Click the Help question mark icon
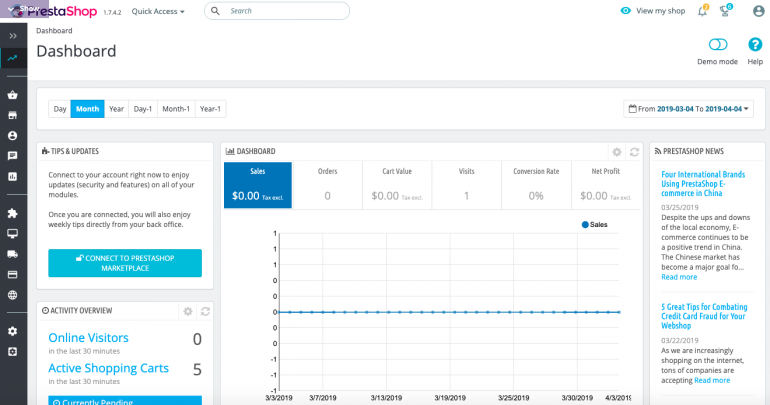 tap(755, 45)
